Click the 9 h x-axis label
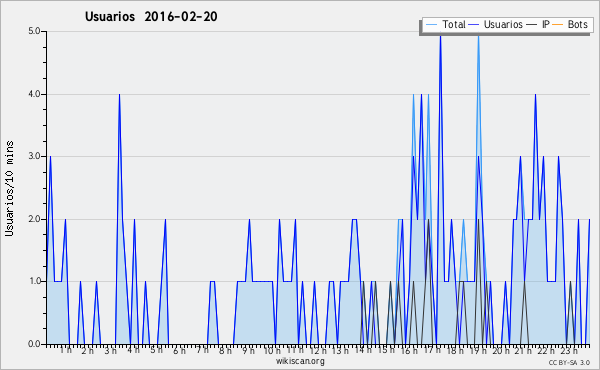 point(248,350)
